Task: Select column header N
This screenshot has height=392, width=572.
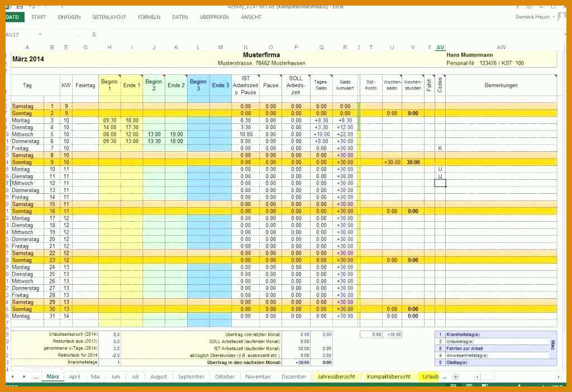Action: [246, 47]
